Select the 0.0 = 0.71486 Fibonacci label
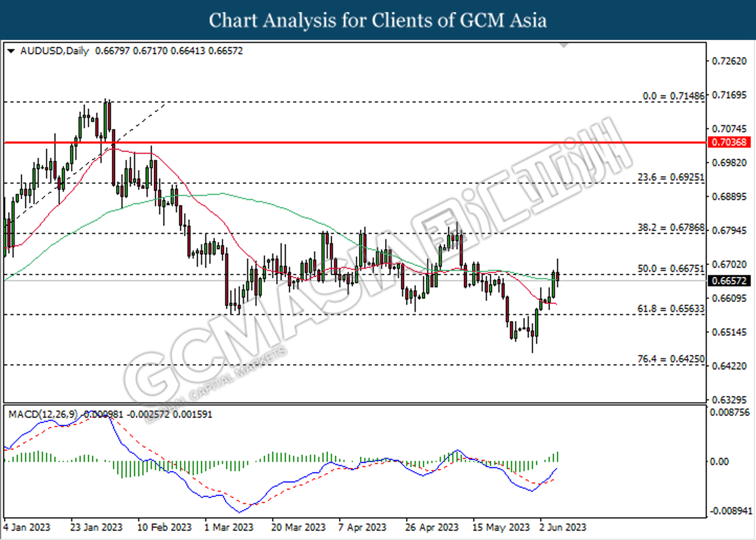Screen dimensions: 756x540 [x=673, y=96]
